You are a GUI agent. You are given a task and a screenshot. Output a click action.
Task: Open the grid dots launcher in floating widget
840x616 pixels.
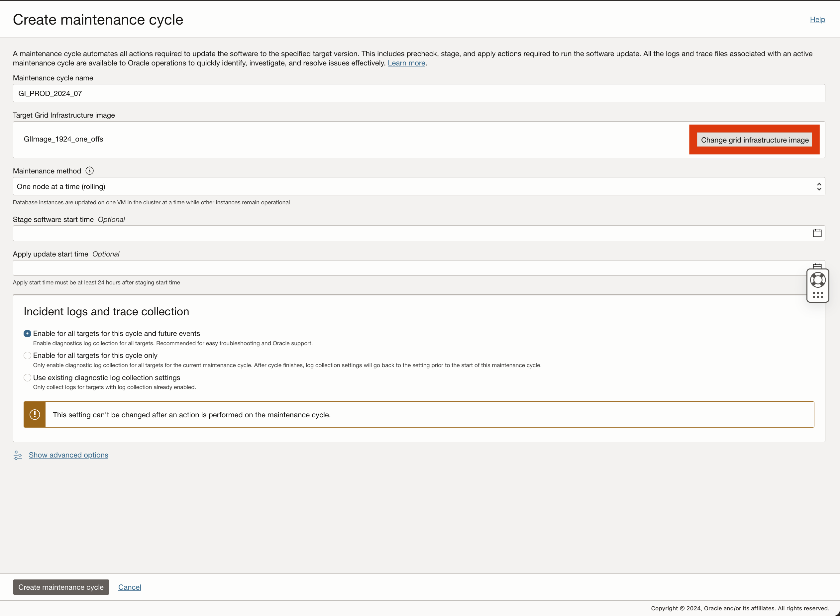pos(818,295)
